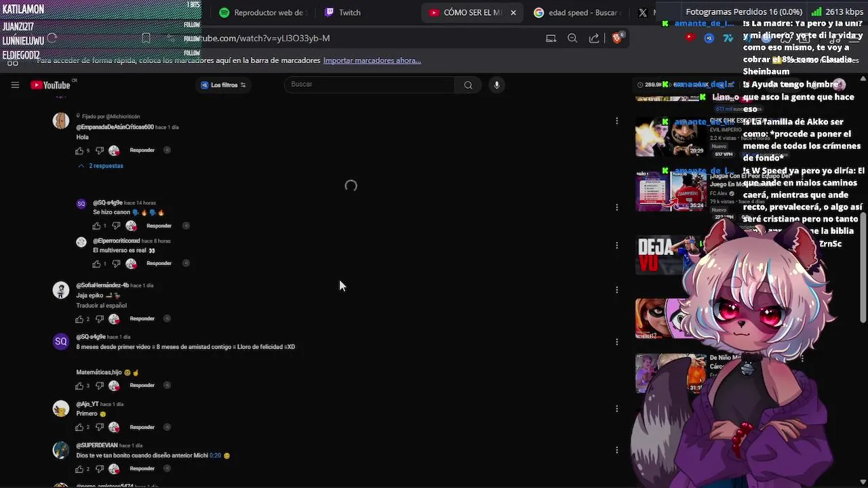Image resolution: width=868 pixels, height=488 pixels.
Task: Like the 'El multiverso es real' reply
Action: 96,264
